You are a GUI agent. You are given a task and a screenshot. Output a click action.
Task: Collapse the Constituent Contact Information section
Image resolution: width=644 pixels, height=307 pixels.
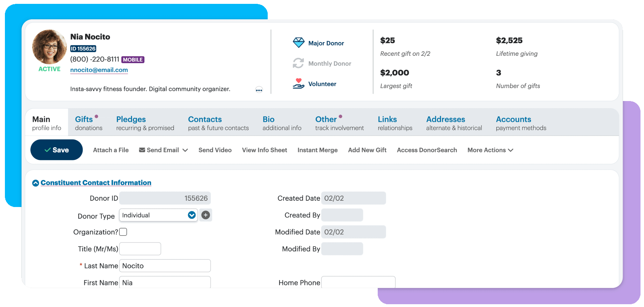tap(35, 183)
